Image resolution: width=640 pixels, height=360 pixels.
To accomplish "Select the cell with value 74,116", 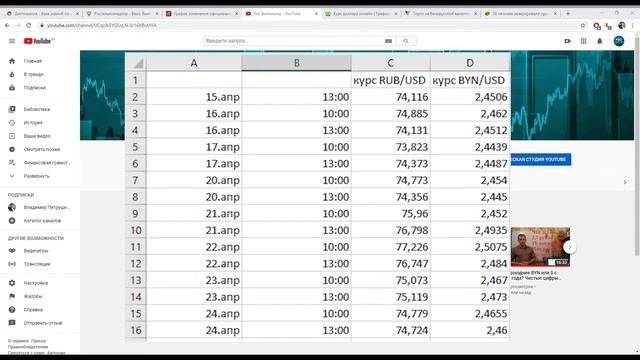I will click(x=391, y=97).
